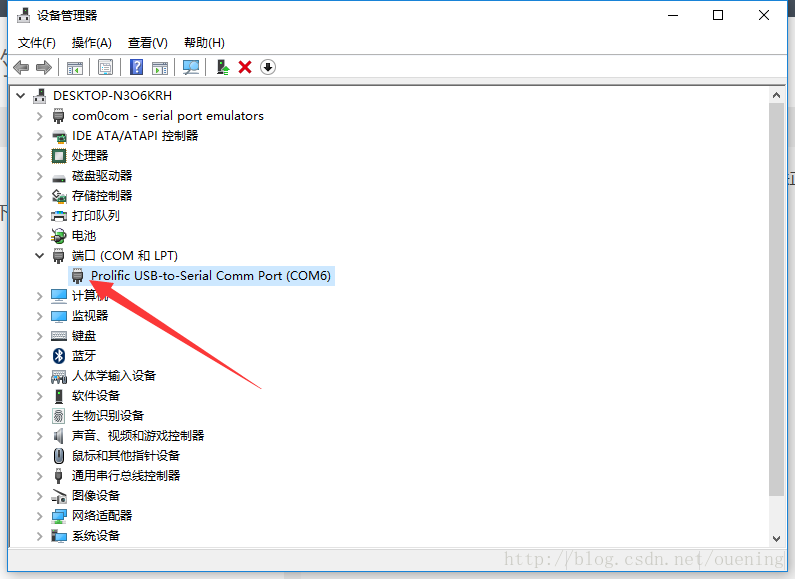Scan for hardware changes monitor icon

tap(191, 67)
